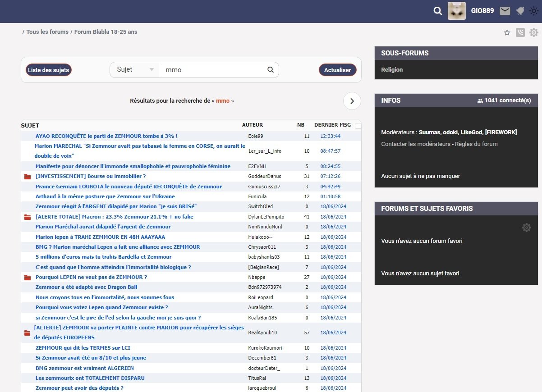Open the notifications bell

520,11
